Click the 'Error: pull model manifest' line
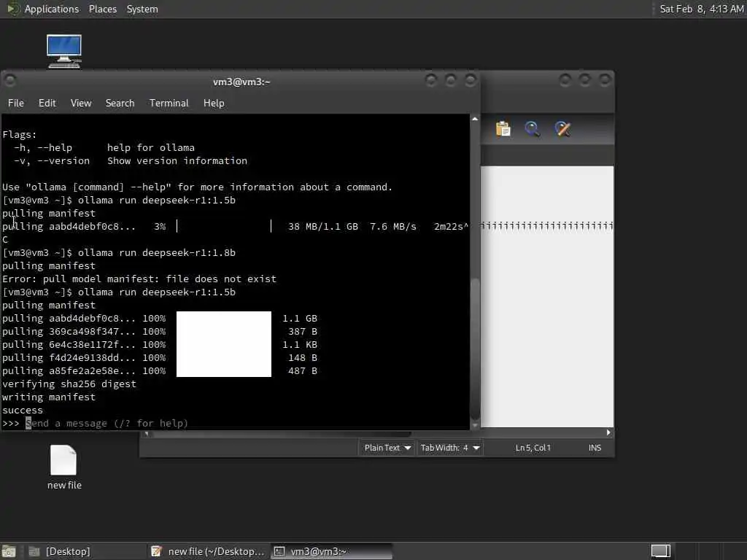The image size is (747, 560). pos(139,279)
